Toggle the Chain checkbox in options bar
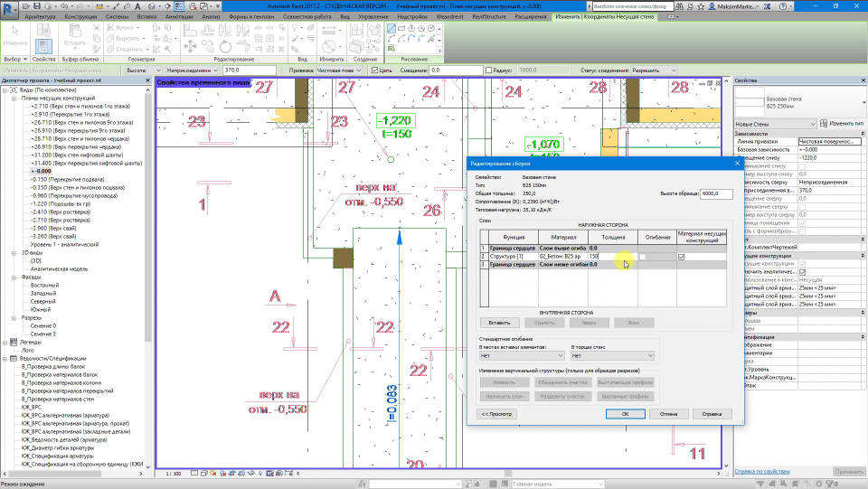868x489 pixels. [374, 71]
